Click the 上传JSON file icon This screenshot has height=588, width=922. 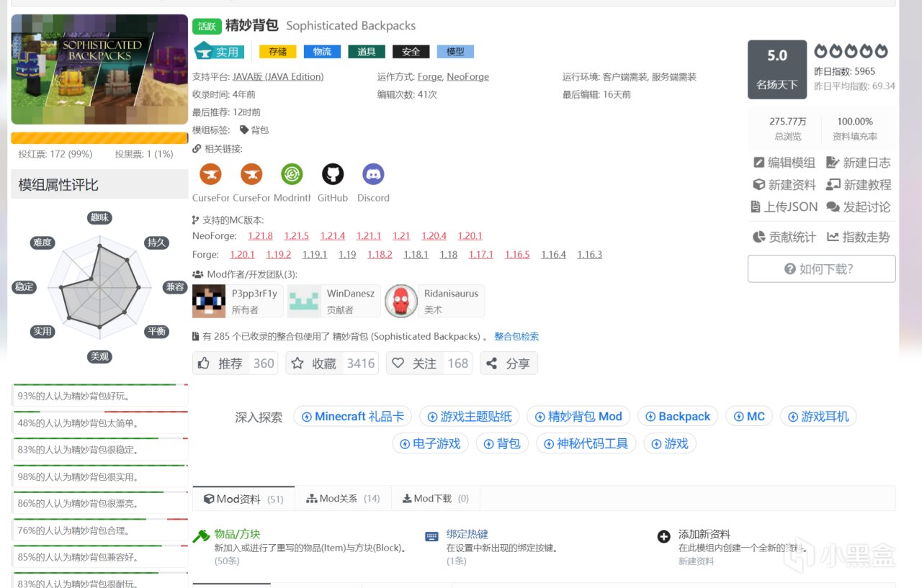tap(756, 207)
